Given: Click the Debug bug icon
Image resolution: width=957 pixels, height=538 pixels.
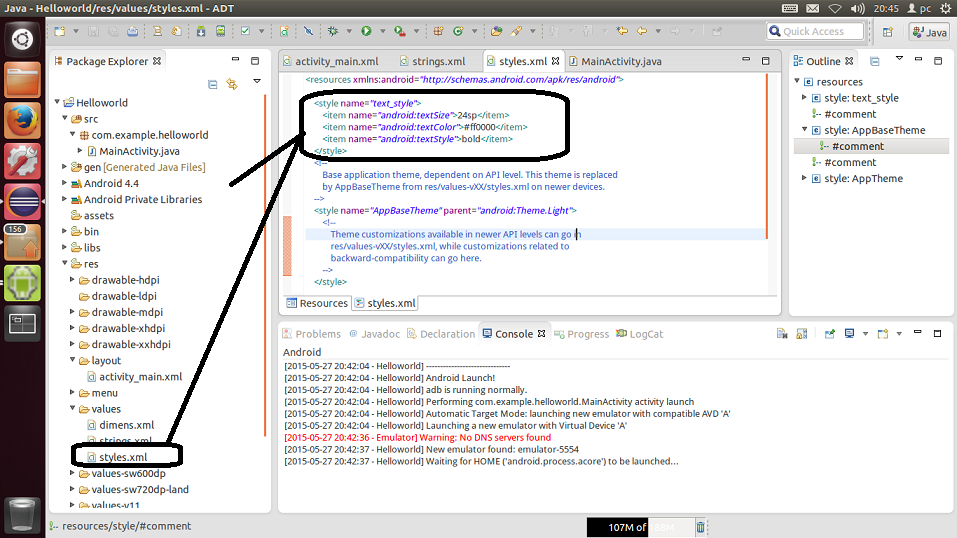Looking at the screenshot, I should 333,31.
